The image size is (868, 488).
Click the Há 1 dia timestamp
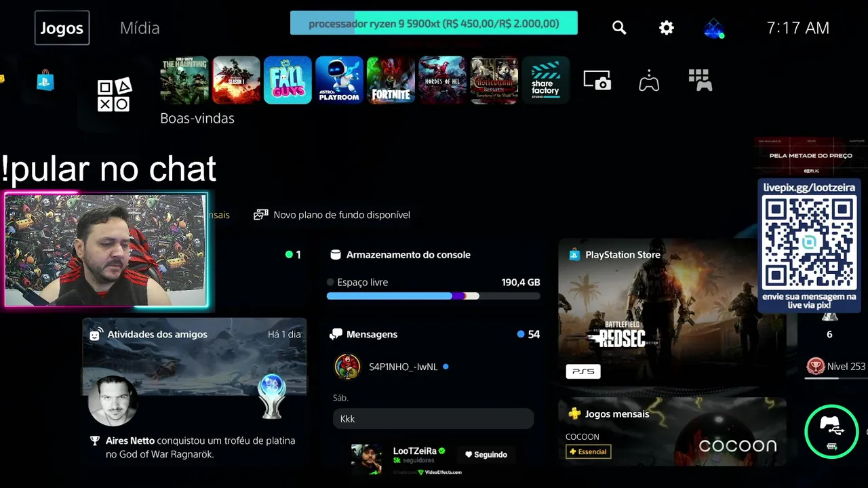pos(284,334)
